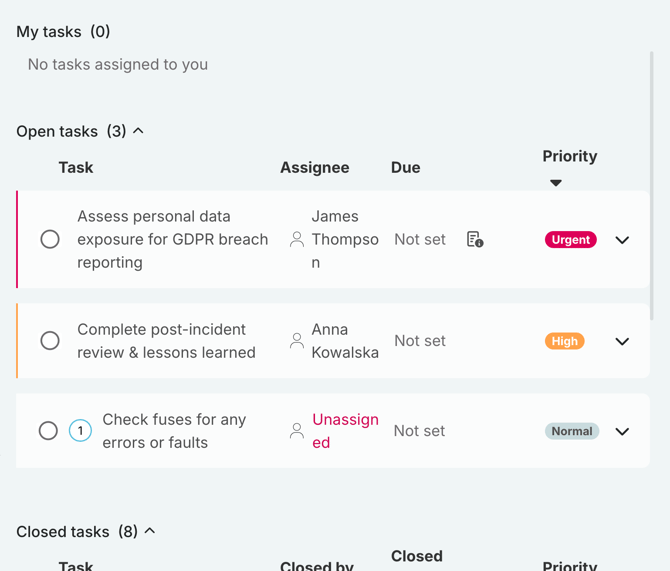Open the Complete post-incident review task title
The image size is (670, 571).
[x=166, y=341]
